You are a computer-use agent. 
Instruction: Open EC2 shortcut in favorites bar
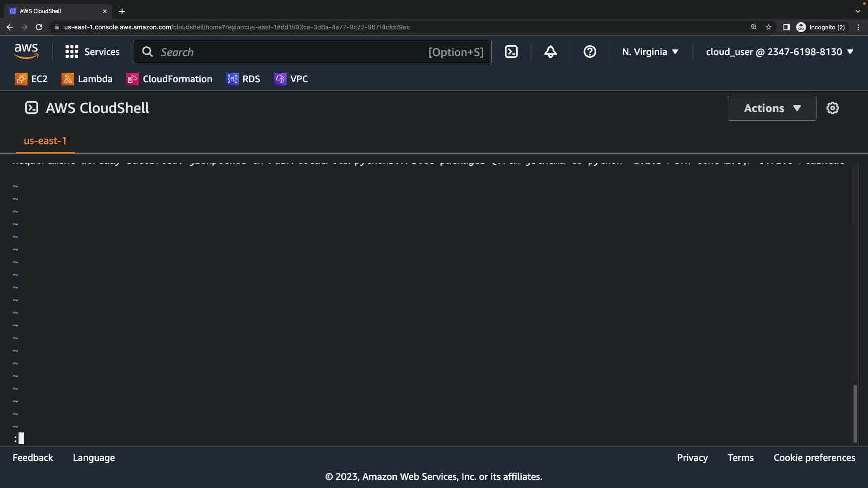coord(31,79)
